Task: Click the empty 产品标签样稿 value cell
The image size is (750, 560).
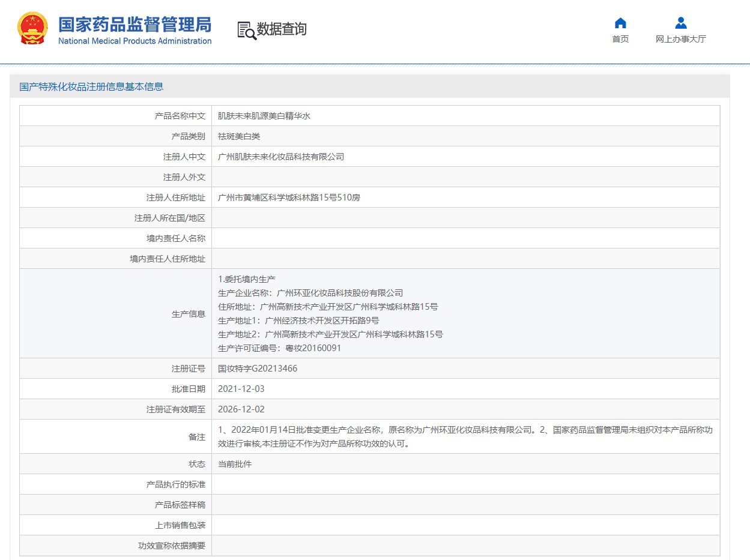Action: tap(465, 505)
